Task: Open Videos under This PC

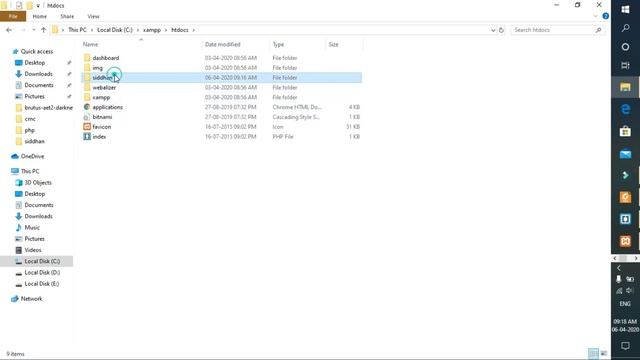Action: 33,250
